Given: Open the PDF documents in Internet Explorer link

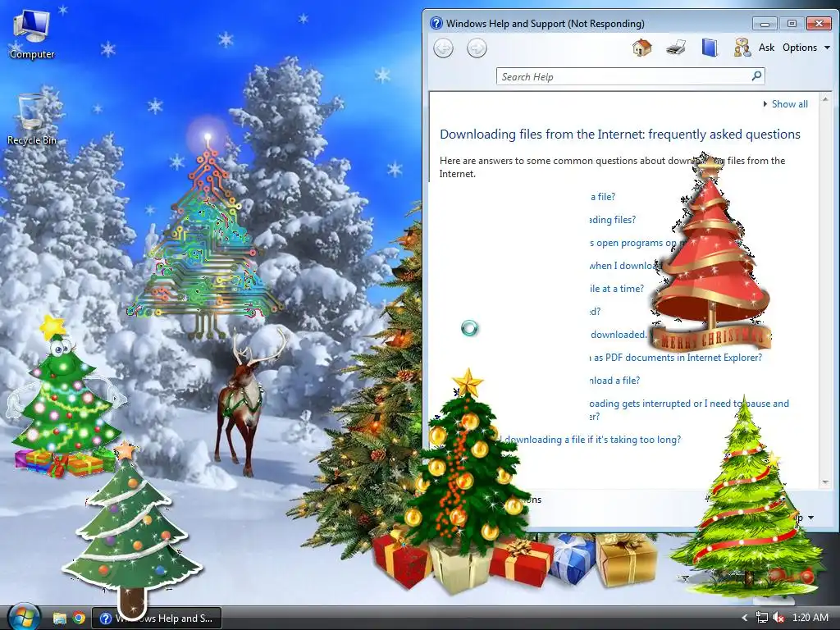Looking at the screenshot, I should (x=675, y=358).
